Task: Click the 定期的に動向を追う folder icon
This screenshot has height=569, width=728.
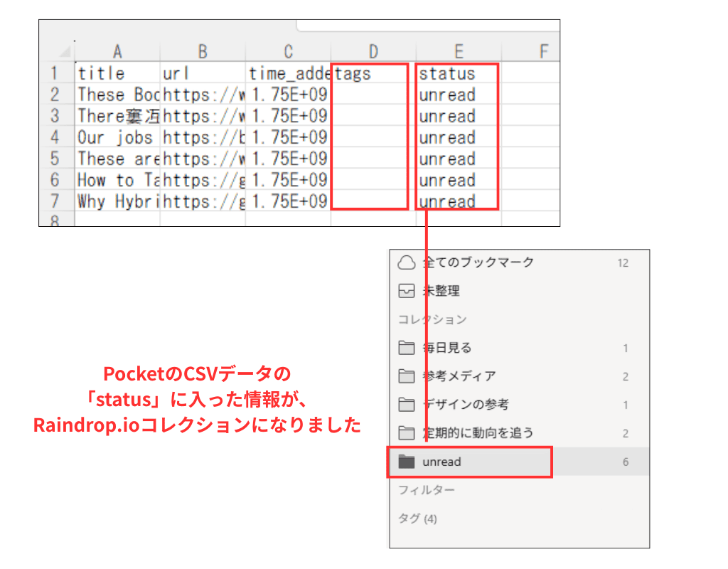Action: coord(406,433)
